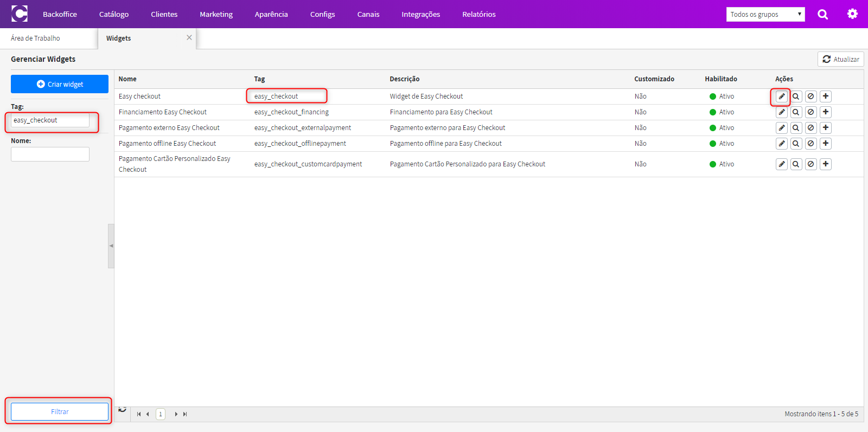Edit Pagamento offline Easy Checkout widget
868x432 pixels.
coord(781,144)
